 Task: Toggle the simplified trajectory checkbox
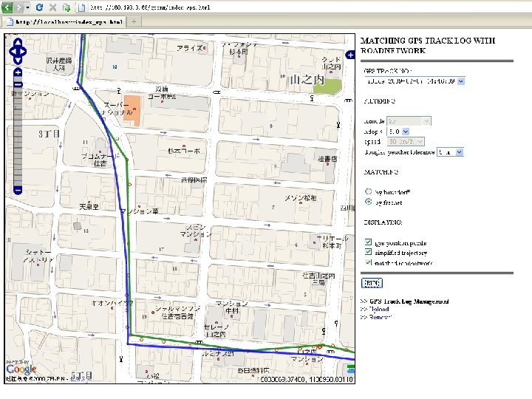(x=369, y=252)
